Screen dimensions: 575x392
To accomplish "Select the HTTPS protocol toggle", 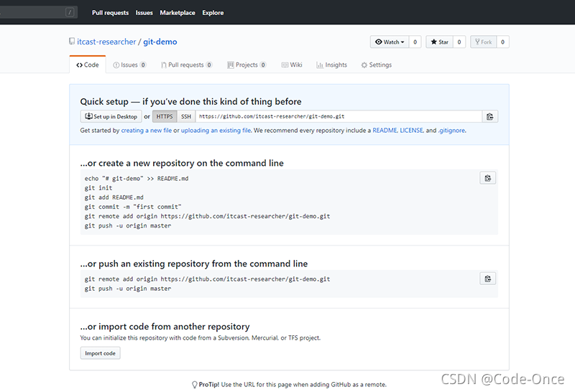I will (165, 116).
